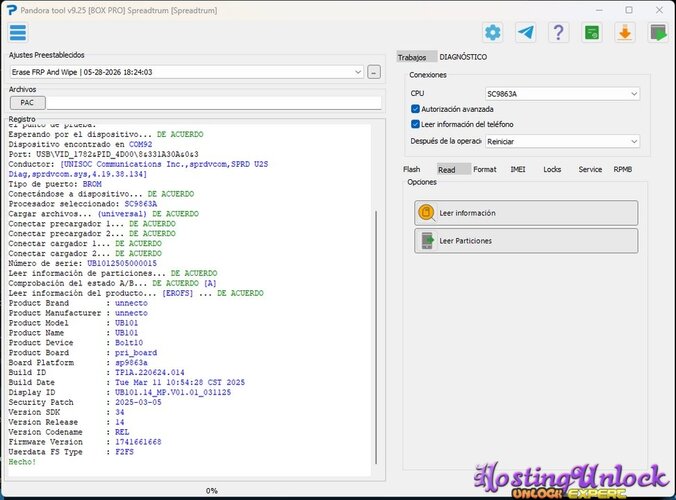Click the Userdata FS Type F2FS value

[x=124, y=452]
